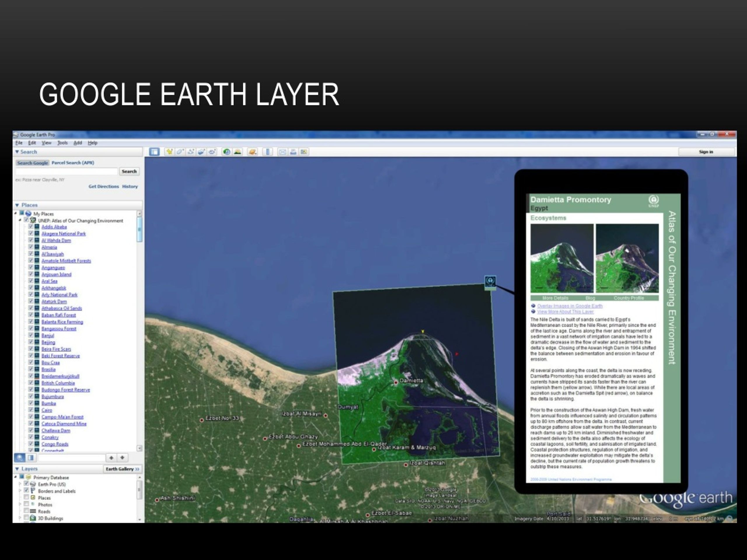Expand the Earth Pro (US) layer node
This screenshot has height=560, width=747.
(x=20, y=484)
